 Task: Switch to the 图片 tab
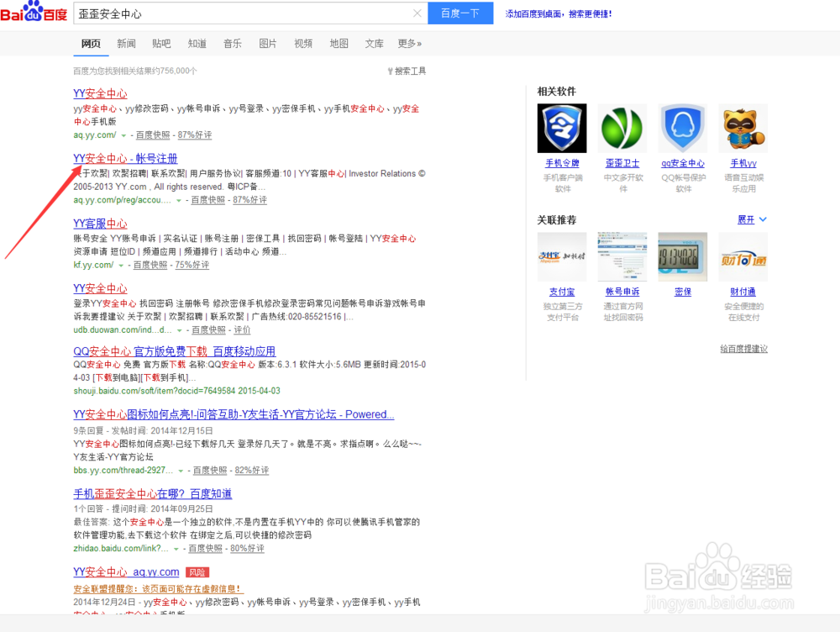coord(268,44)
